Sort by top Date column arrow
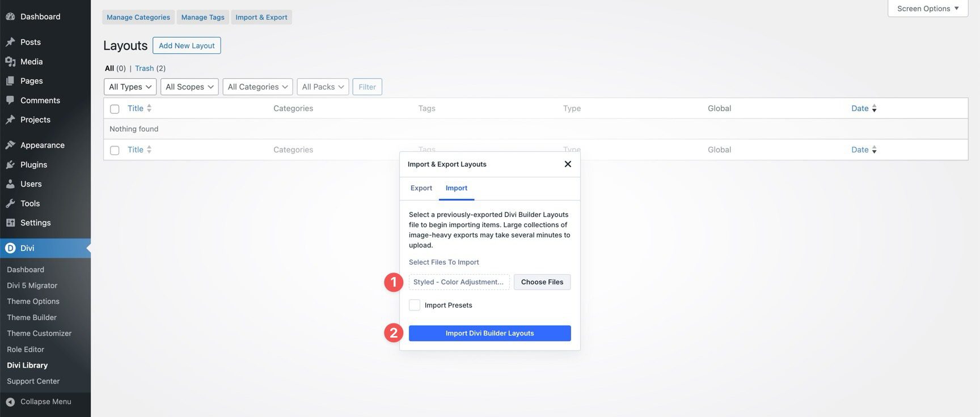The image size is (980, 417). click(874, 108)
